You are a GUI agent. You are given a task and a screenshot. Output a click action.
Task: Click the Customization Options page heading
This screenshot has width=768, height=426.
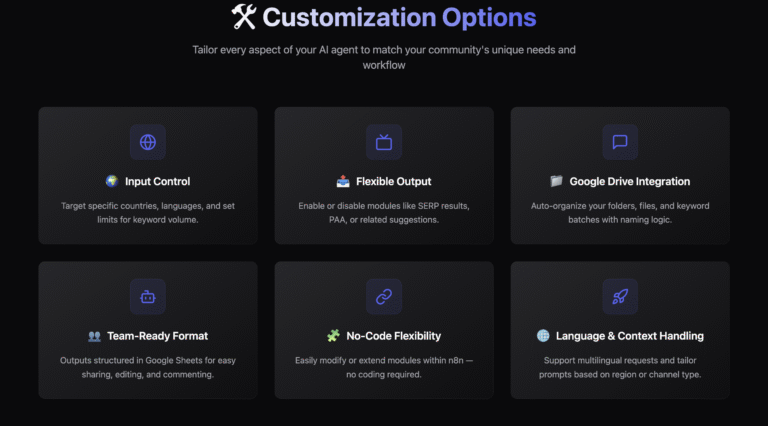[x=399, y=18]
